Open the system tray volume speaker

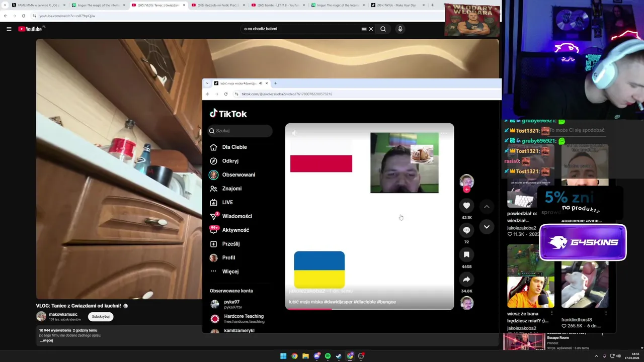(618, 356)
